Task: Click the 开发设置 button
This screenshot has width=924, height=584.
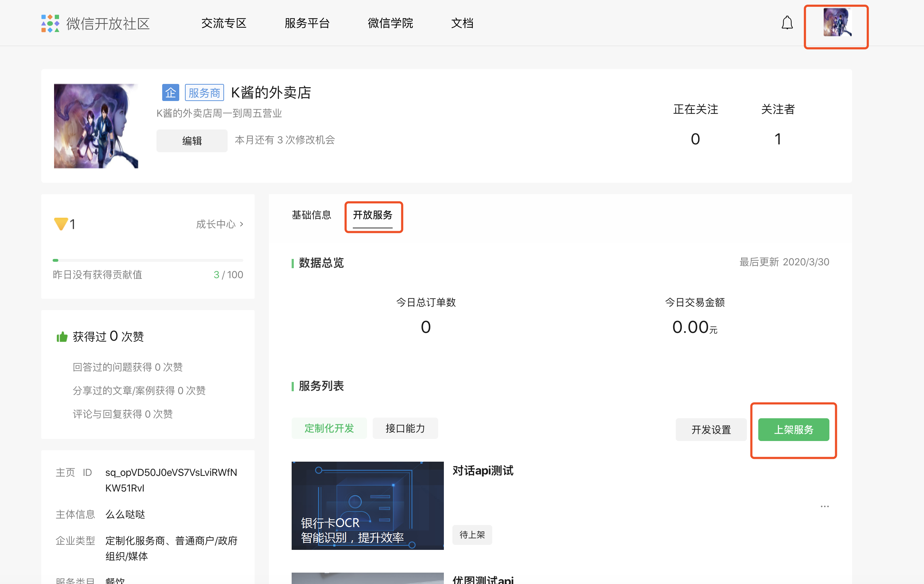Action: click(711, 429)
